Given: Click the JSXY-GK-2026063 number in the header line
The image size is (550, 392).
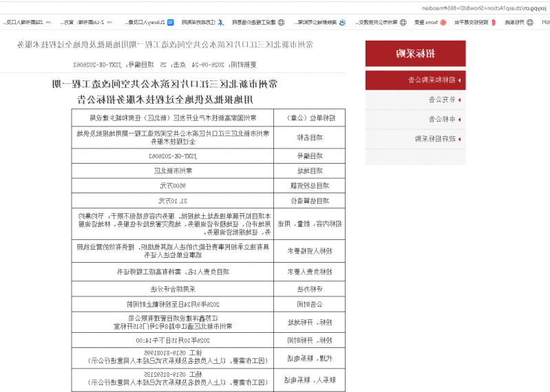Looking at the screenshot, I should click(97, 65).
